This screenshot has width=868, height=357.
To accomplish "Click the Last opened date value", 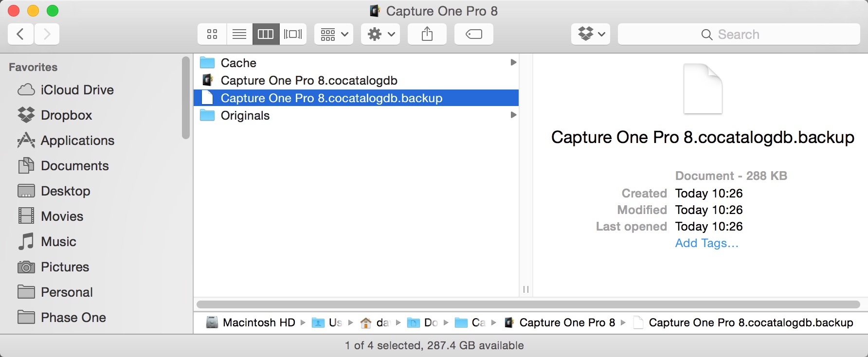I will pyautogui.click(x=709, y=227).
